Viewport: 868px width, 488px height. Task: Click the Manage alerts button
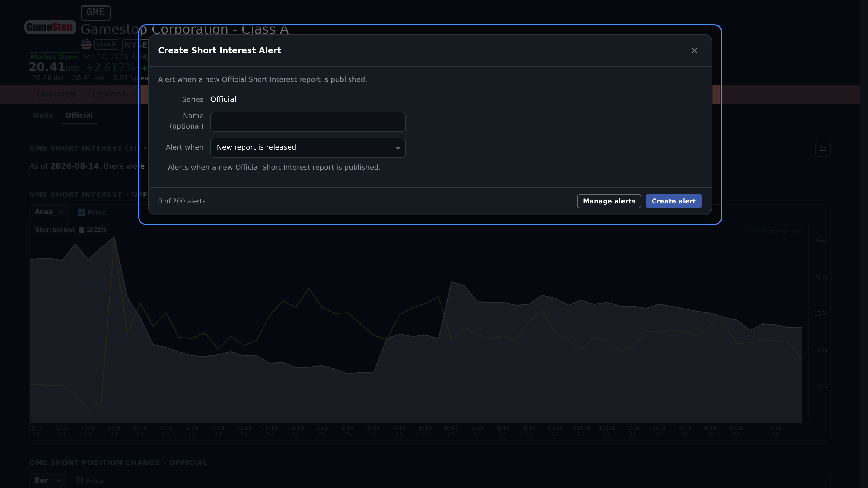point(609,201)
